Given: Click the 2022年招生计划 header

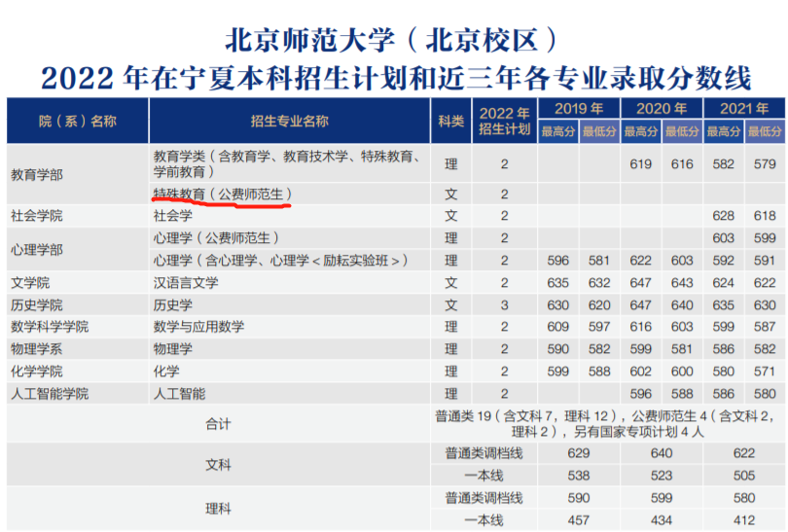Looking at the screenshot, I should click(x=504, y=121).
